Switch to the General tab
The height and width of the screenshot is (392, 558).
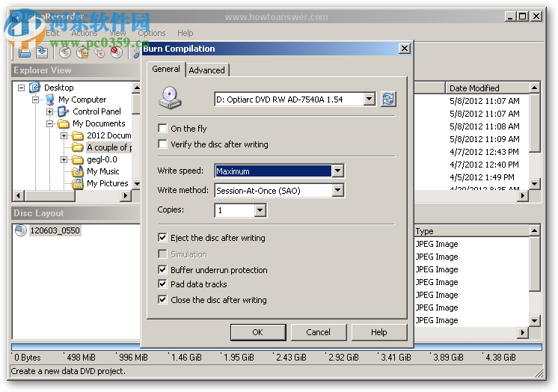[166, 69]
